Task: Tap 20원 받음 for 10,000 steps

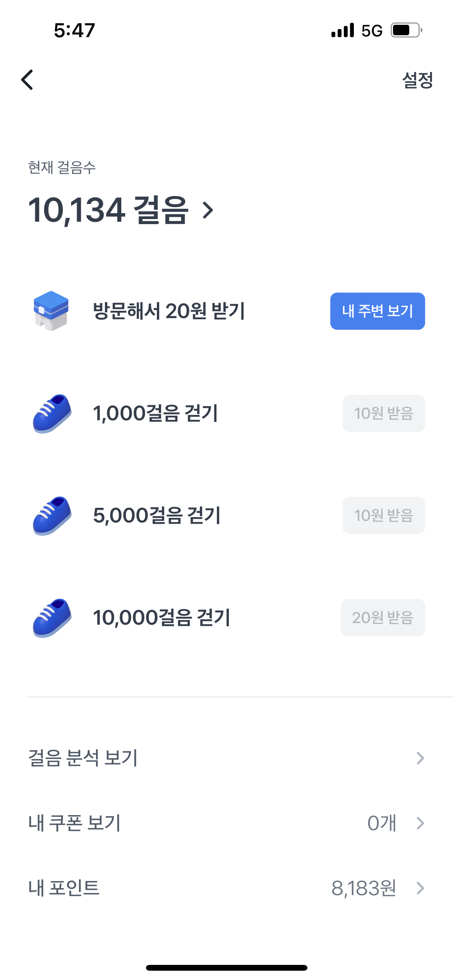Action: 383,618
